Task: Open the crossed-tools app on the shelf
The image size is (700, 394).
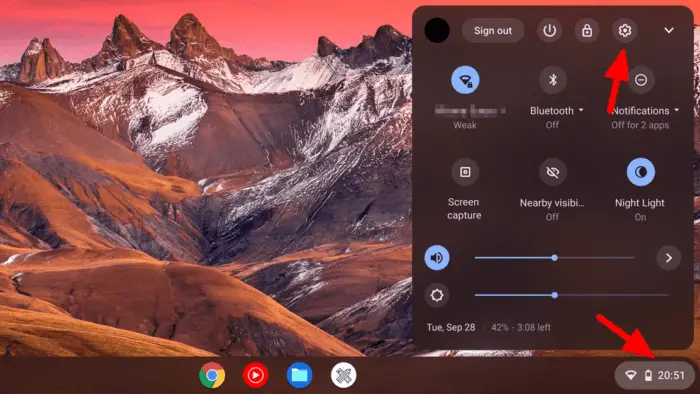Action: [343, 375]
